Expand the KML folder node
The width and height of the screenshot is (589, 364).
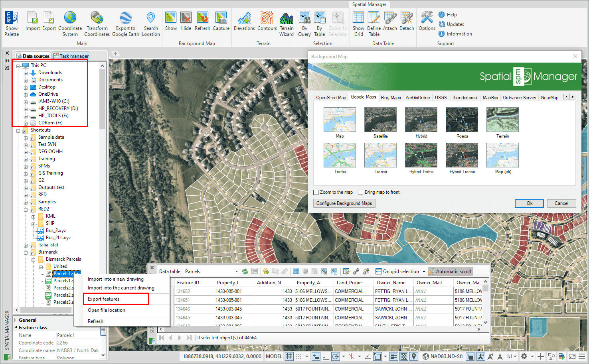coord(33,216)
